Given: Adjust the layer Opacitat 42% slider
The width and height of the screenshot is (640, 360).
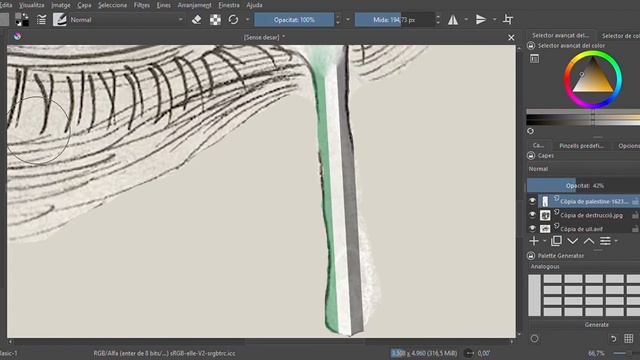Looking at the screenshot, I should click(583, 185).
